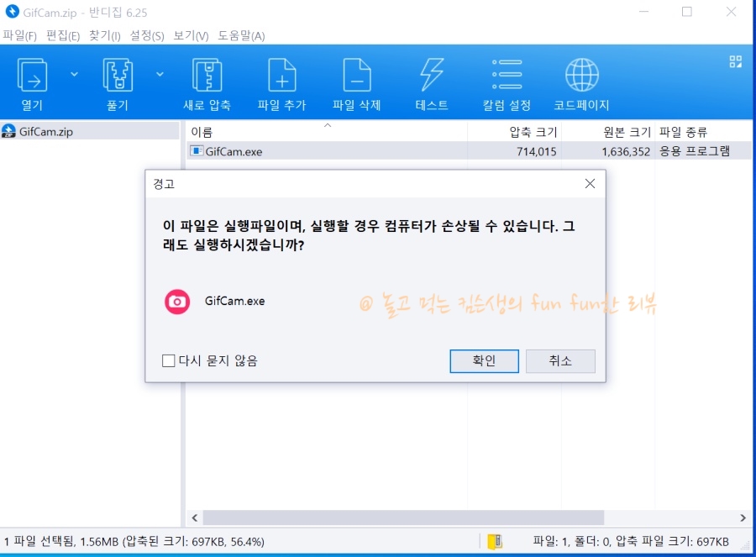Open the 편집(E) menu
Image resolution: width=756 pixels, height=557 pixels.
tap(63, 35)
